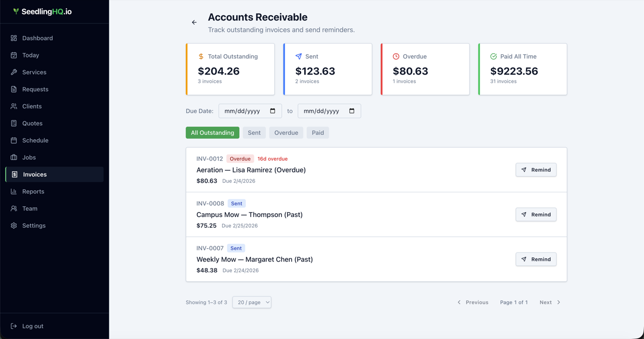
Task: Select the All Outstanding tab
Action: [x=212, y=132]
